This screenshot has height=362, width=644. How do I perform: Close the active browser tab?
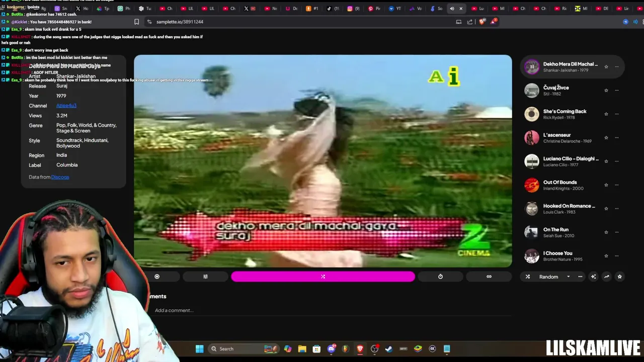(x=461, y=9)
